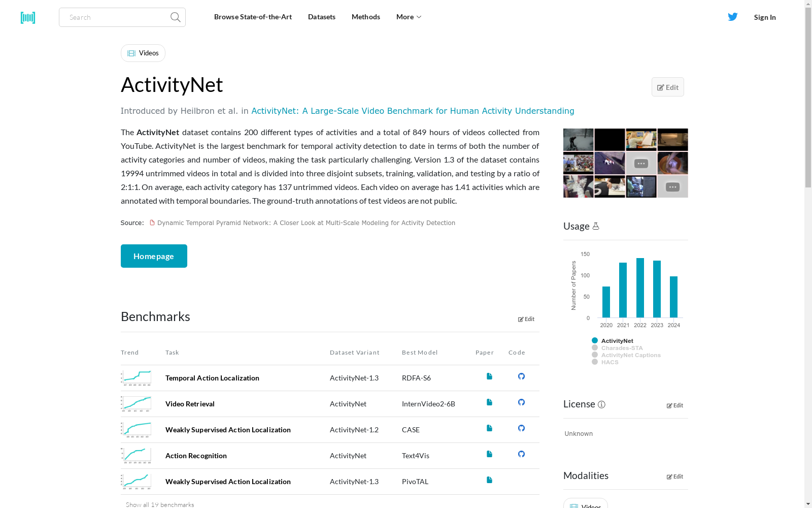812x508 pixels.
Task: Click the search magnifier icon
Action: [x=176, y=17]
